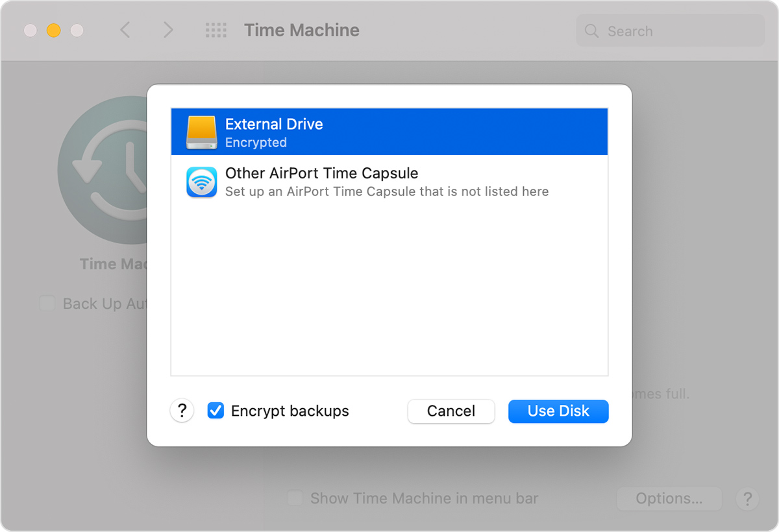Click the yellow minimize traffic light
779x532 pixels.
click(53, 30)
